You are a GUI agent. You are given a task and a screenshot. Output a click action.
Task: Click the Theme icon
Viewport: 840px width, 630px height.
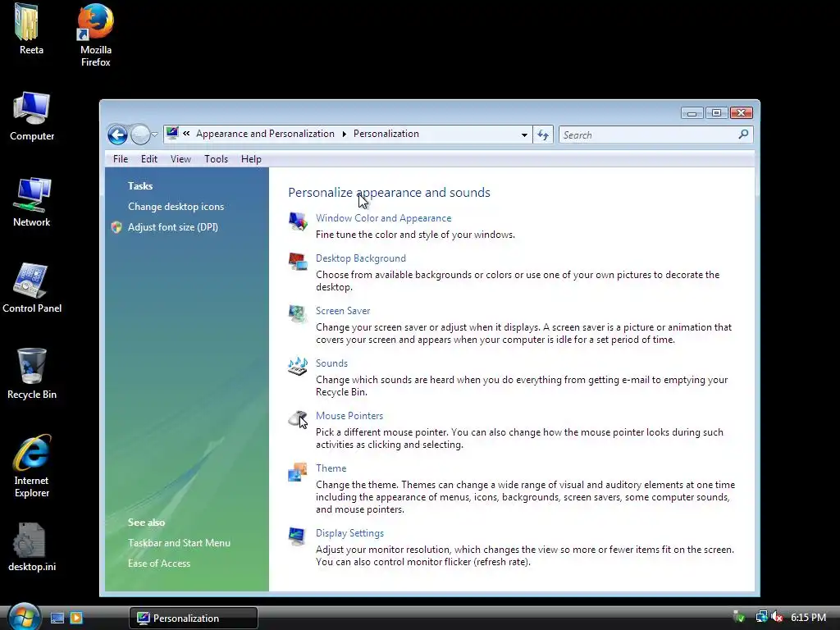(298, 472)
